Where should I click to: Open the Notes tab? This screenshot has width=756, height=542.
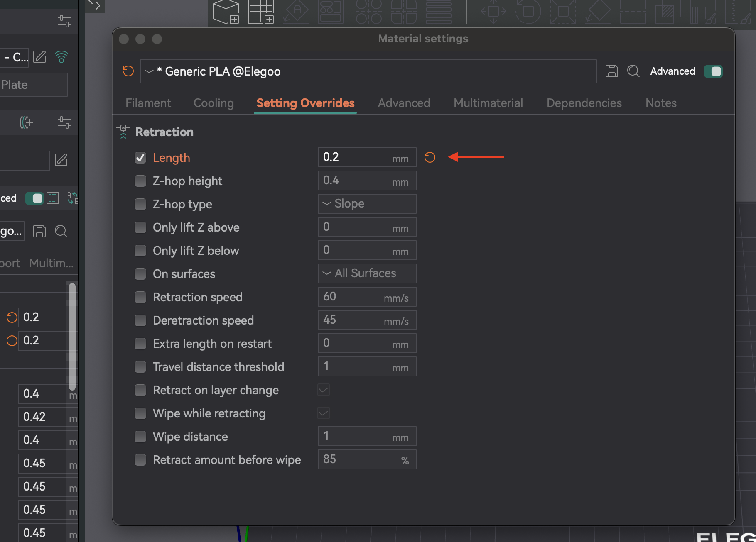point(661,103)
